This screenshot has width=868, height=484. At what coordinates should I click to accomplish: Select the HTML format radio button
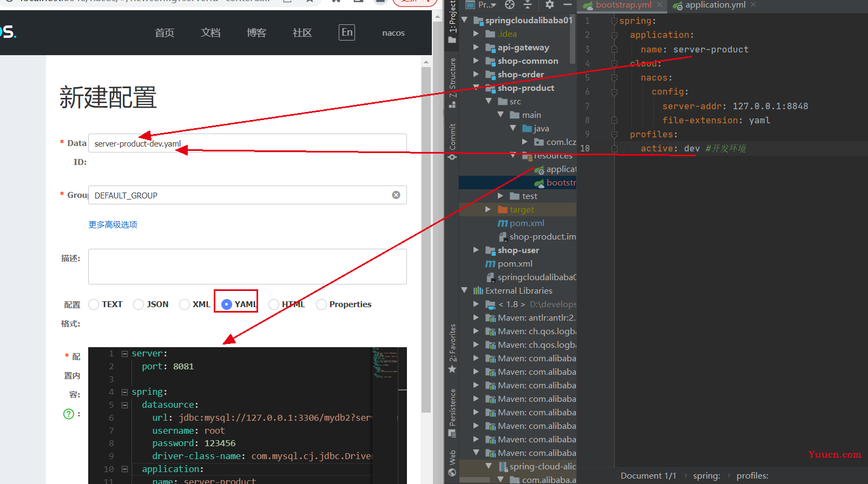pos(274,304)
